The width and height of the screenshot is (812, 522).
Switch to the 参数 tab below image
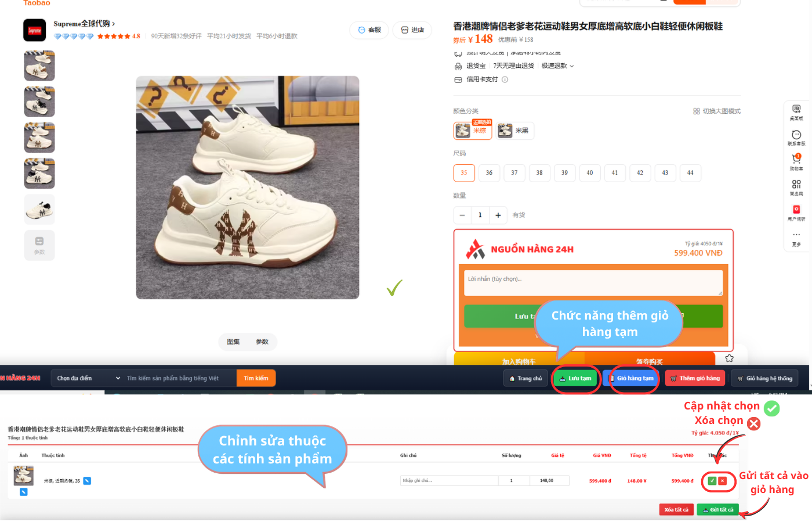point(262,342)
